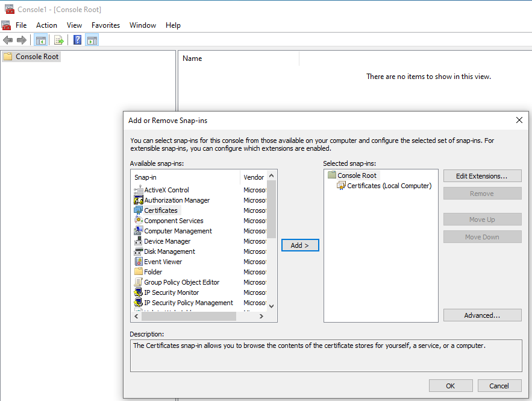Click Console Root folder icon in Selected snap-ins
Image resolution: width=532 pixels, height=401 pixels.
[331, 175]
